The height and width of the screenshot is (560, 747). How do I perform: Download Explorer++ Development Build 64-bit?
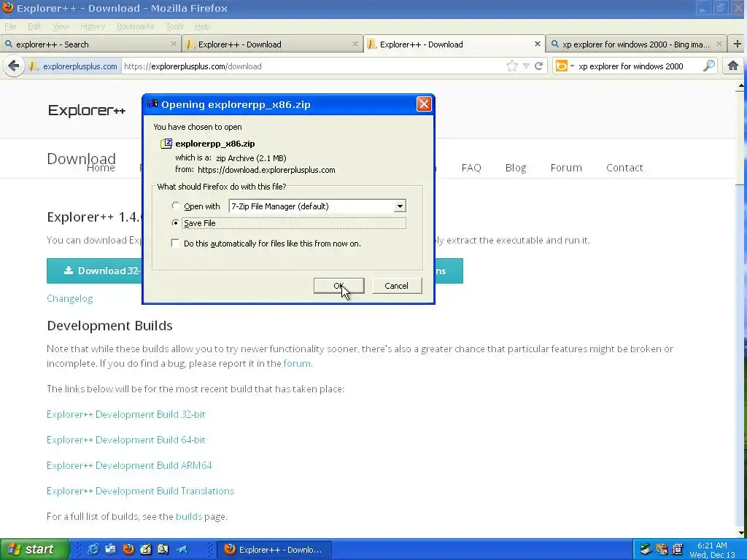tap(125, 440)
